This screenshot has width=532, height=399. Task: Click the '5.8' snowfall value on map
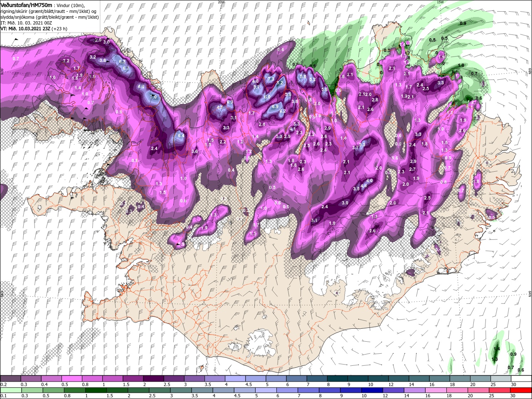[303, 76]
